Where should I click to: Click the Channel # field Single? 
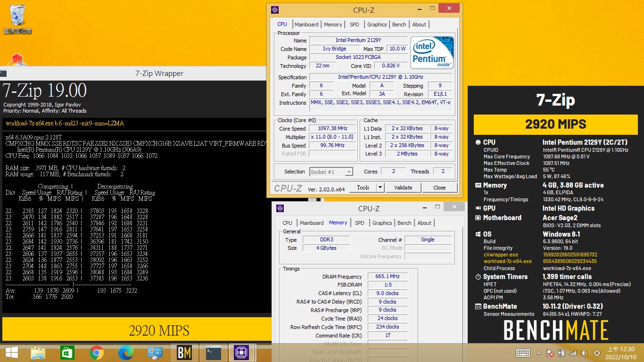click(428, 240)
